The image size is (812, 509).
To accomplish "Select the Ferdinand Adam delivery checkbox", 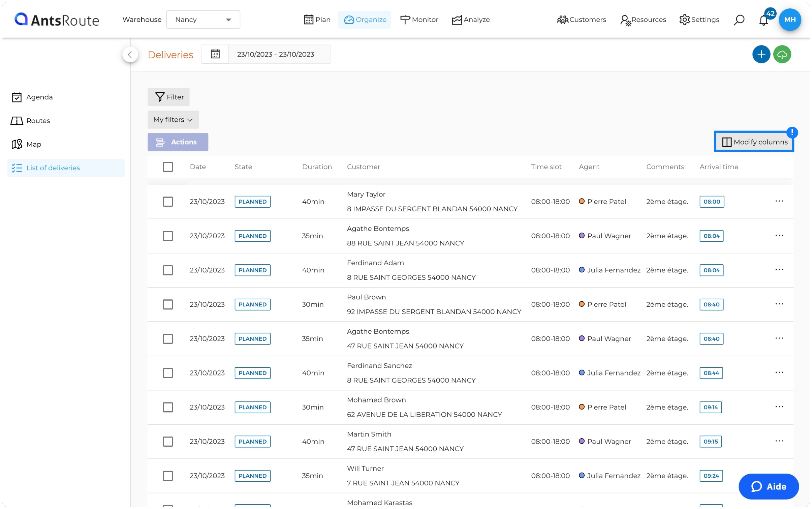I will tap(168, 270).
